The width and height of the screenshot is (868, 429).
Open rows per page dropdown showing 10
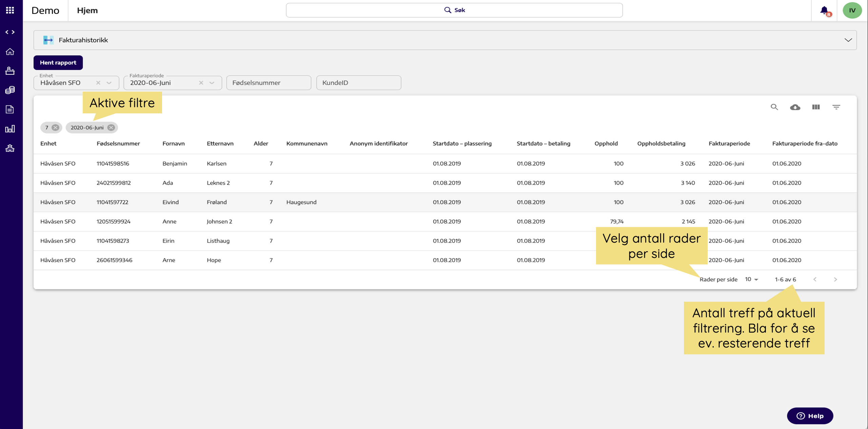point(751,279)
